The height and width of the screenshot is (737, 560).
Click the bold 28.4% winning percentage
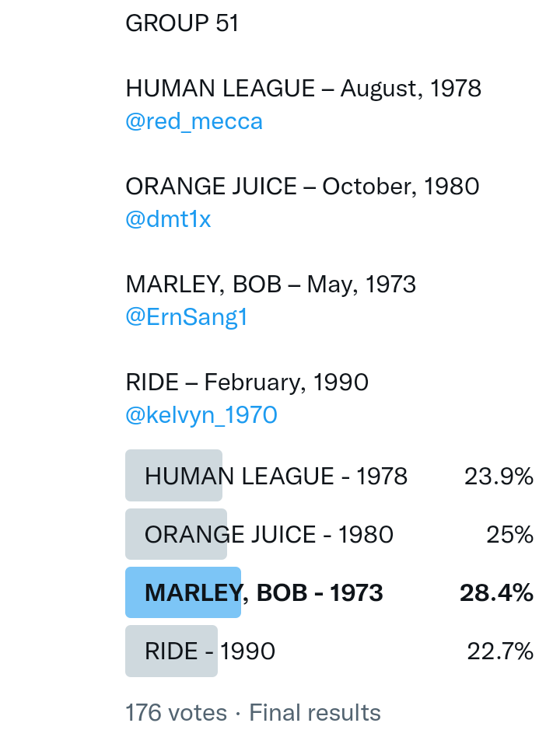point(496,593)
